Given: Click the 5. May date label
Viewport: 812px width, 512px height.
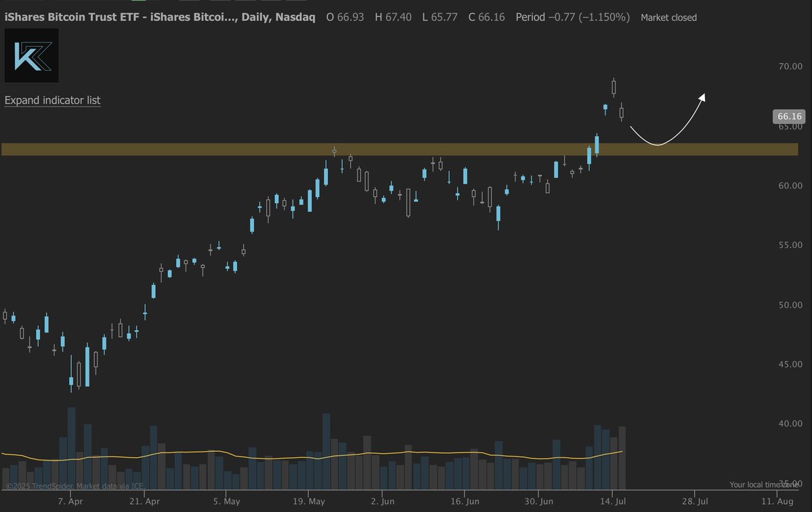Looking at the screenshot, I should [x=226, y=501].
